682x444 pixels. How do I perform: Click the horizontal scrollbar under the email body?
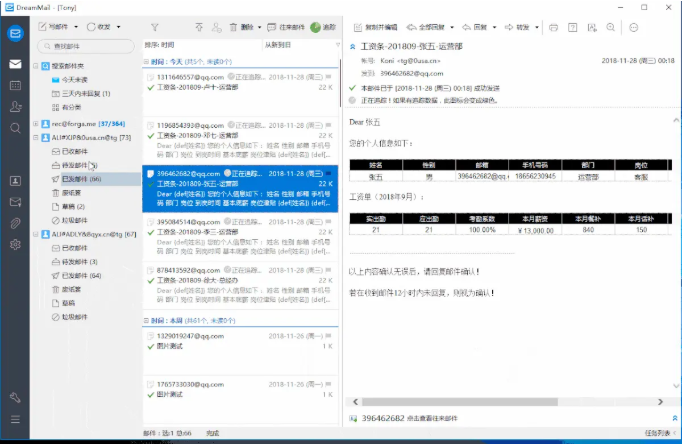coord(460,402)
